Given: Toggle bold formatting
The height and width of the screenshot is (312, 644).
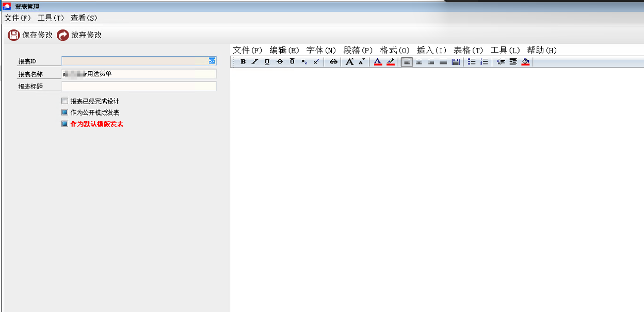Looking at the screenshot, I should pyautogui.click(x=243, y=62).
